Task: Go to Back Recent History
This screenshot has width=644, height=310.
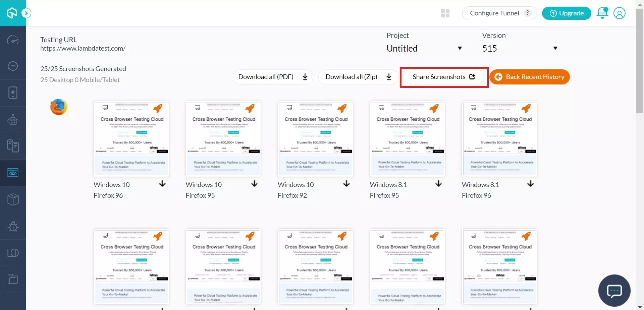Action: [x=529, y=77]
